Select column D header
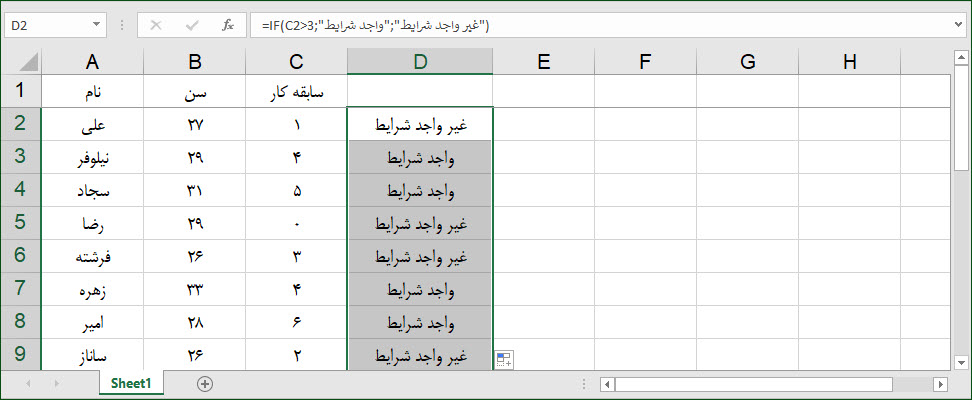The width and height of the screenshot is (972, 400). [420, 61]
